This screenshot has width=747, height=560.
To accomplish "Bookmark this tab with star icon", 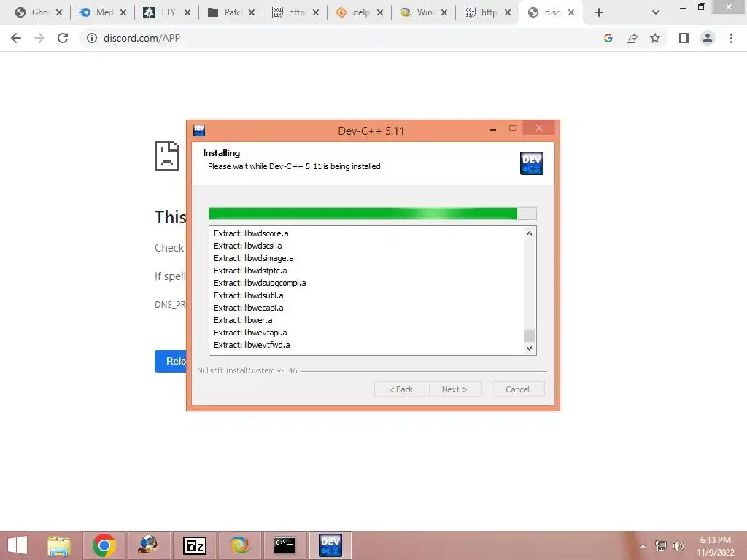I will (x=655, y=38).
